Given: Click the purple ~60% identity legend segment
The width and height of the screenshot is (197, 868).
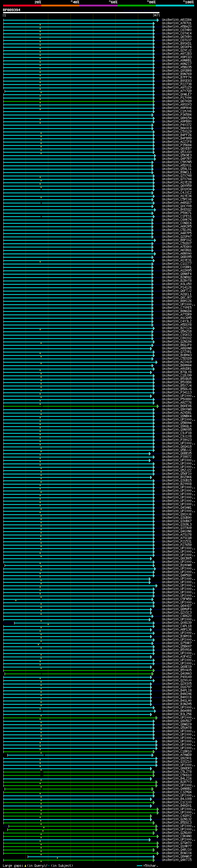Looking at the screenshot, I should coord(98,6).
